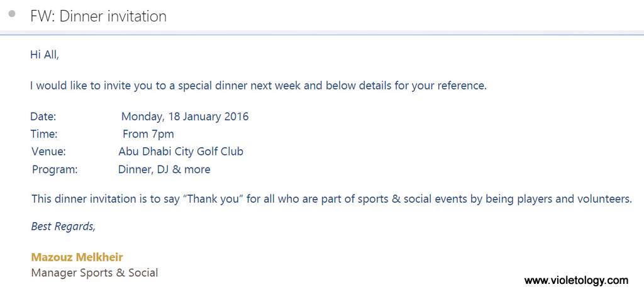Open the "FW: Dinner invitation" subject header

tap(98, 16)
